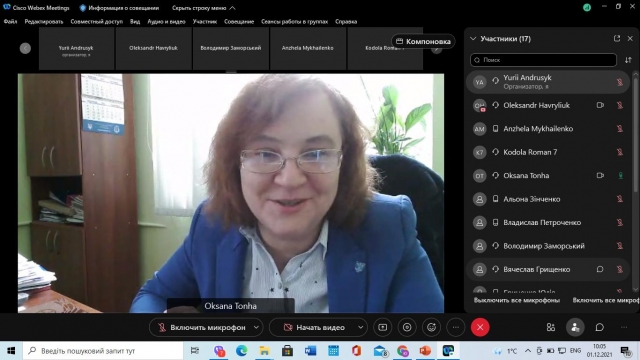Open Word from the taskbar
The width and height of the screenshot is (640, 360).
tap(311, 351)
